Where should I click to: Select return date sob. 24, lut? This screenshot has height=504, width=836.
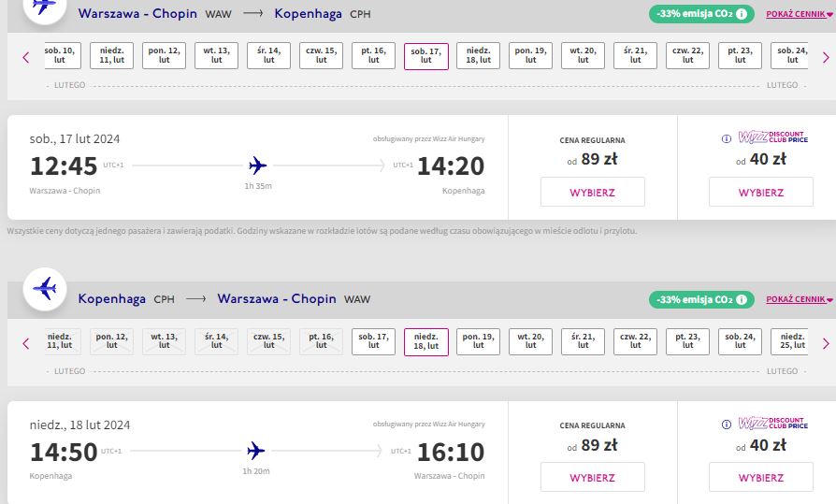(x=740, y=341)
